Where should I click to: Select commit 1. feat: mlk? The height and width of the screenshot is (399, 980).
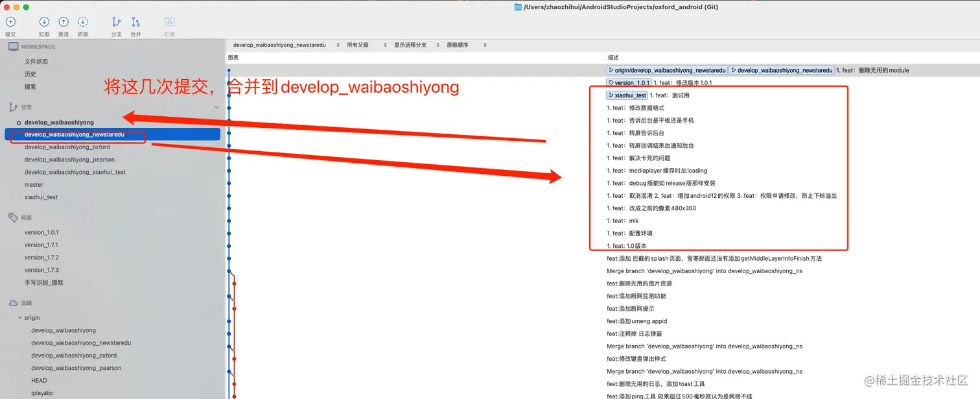click(x=622, y=221)
